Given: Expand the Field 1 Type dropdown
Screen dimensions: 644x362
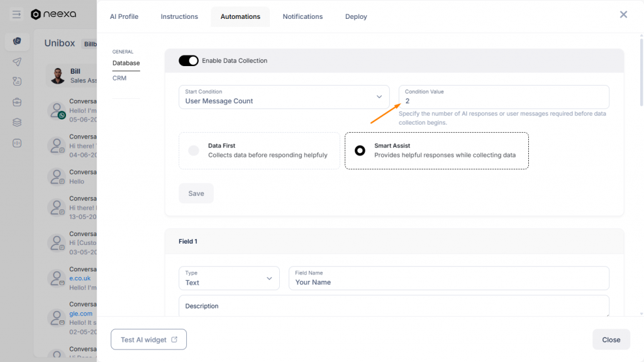Looking at the screenshot, I should [x=229, y=278].
